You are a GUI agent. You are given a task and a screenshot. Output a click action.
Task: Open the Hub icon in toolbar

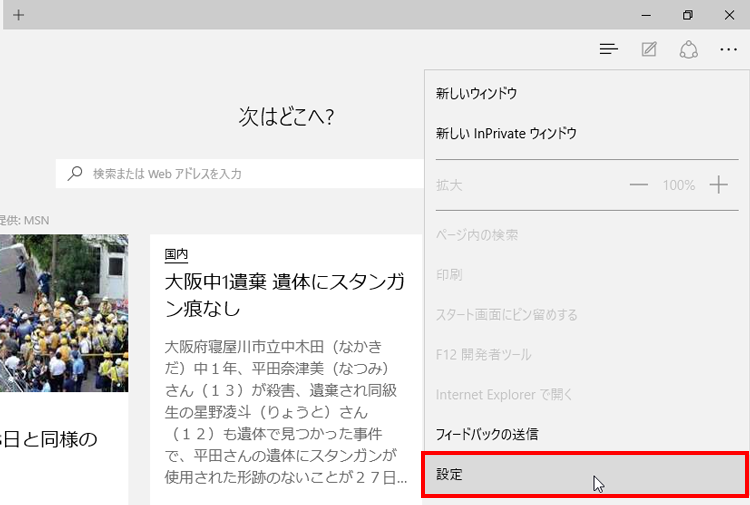(608, 49)
